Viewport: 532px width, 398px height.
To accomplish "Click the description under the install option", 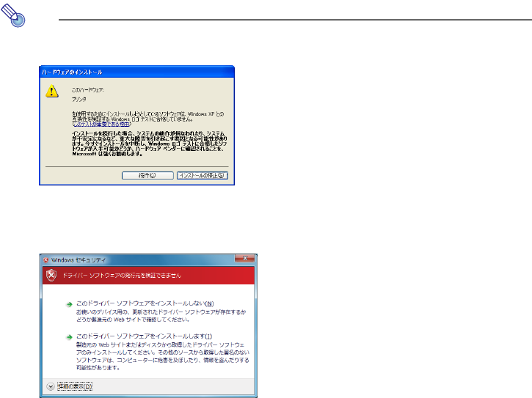I will coord(162,356).
